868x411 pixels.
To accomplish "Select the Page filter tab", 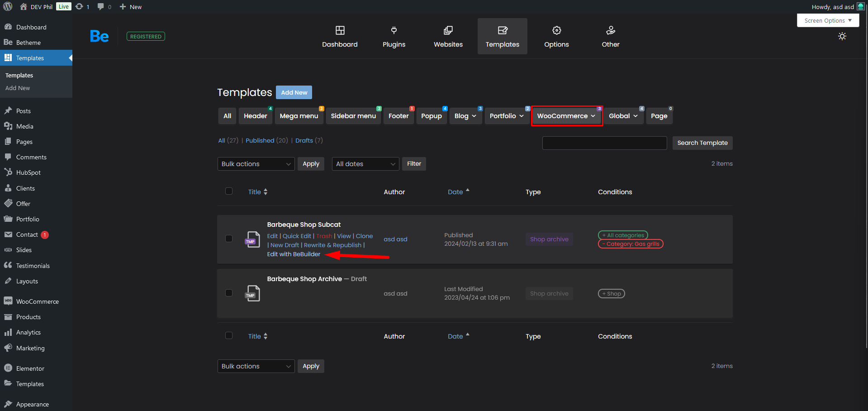I will pyautogui.click(x=659, y=116).
